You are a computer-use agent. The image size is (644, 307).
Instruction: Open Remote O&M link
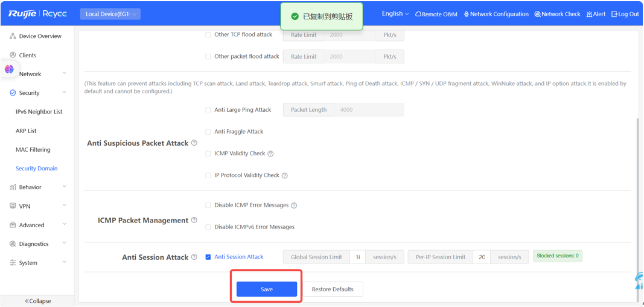click(436, 14)
